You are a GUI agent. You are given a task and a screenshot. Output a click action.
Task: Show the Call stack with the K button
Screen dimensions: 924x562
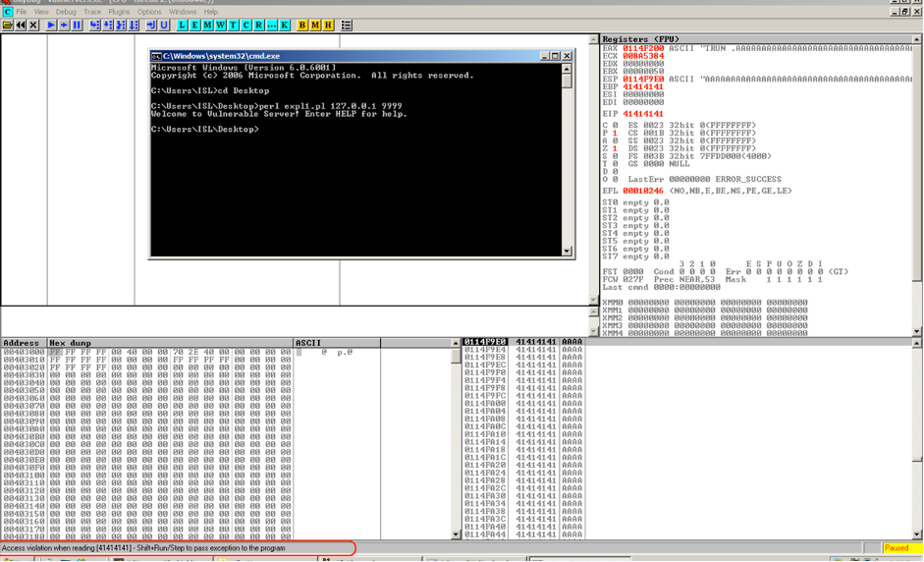[285, 26]
